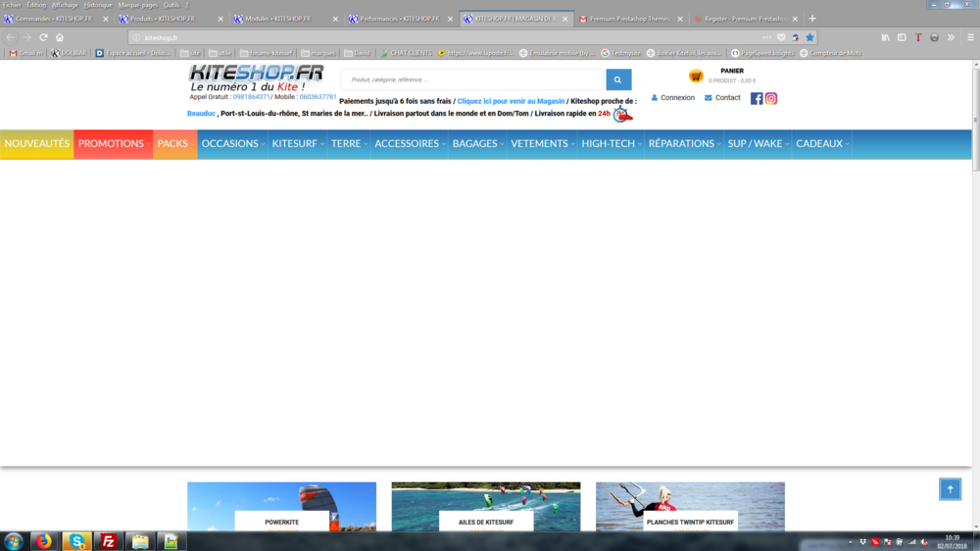Open Windows Start button

(13, 541)
